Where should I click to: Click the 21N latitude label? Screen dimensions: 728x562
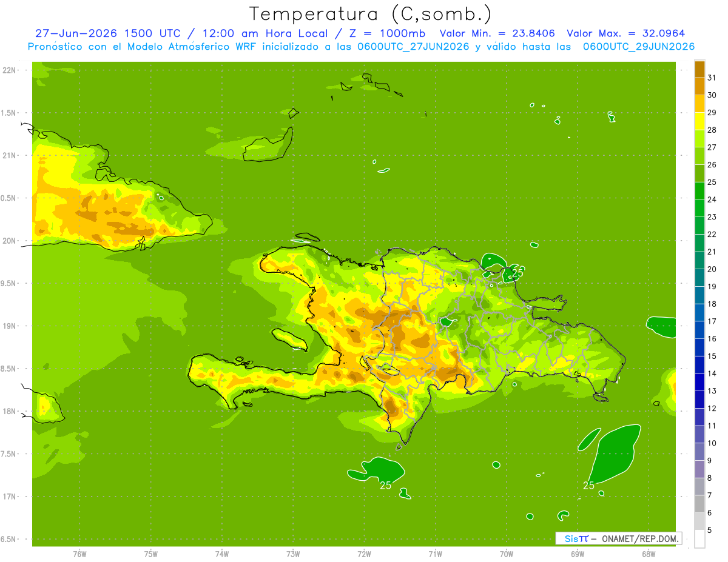(10, 155)
